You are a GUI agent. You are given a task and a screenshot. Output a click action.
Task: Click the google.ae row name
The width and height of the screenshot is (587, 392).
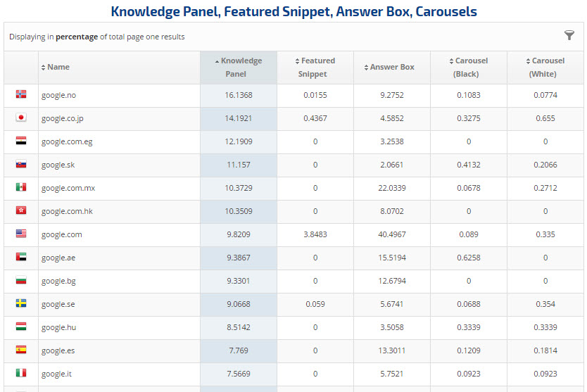(58, 258)
